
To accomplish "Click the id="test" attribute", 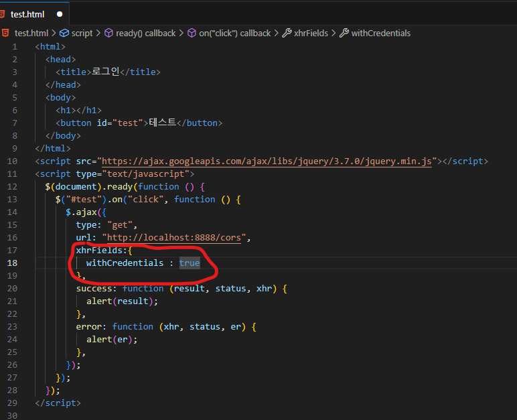I will coord(120,123).
